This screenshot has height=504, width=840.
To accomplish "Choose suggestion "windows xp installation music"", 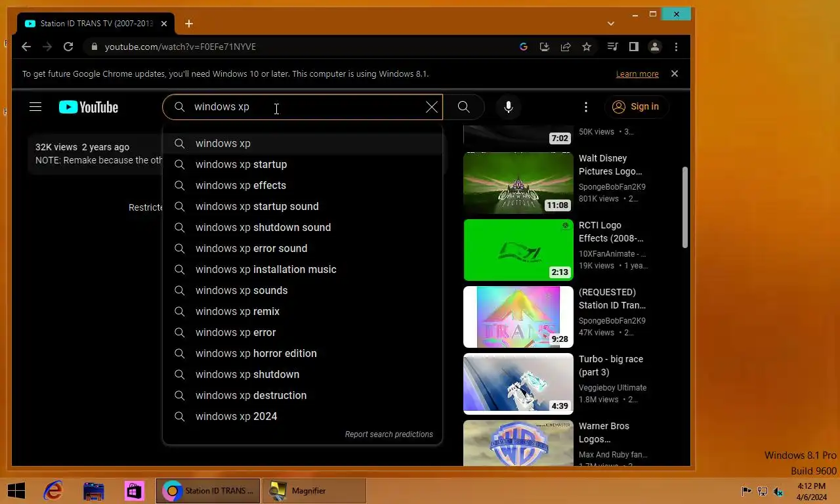I will point(302,269).
